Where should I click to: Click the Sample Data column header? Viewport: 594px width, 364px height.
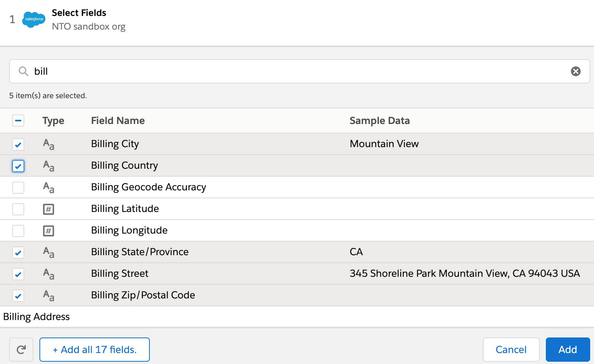pos(380,121)
